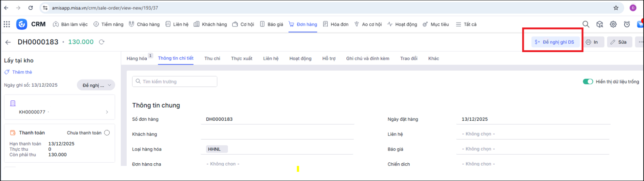Image resolution: width=644 pixels, height=181 pixels.
Task: Open the Tất cả modules menu
Action: click(x=466, y=24)
